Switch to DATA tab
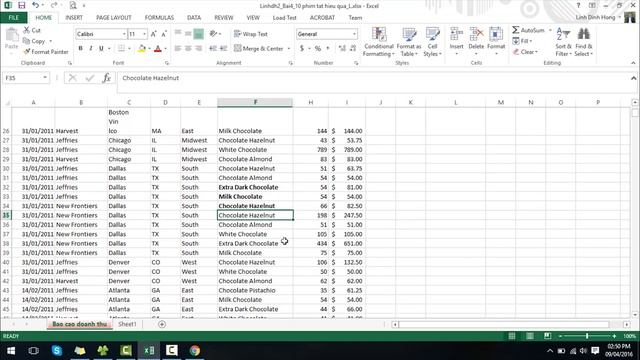This screenshot has height=360, width=640. point(194,18)
